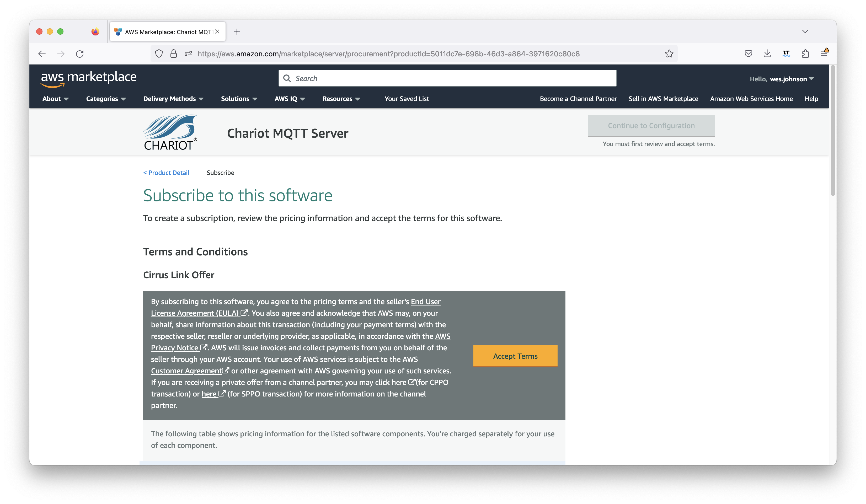The height and width of the screenshot is (504, 866).
Task: Click the CPPO transaction here link
Action: click(x=403, y=382)
